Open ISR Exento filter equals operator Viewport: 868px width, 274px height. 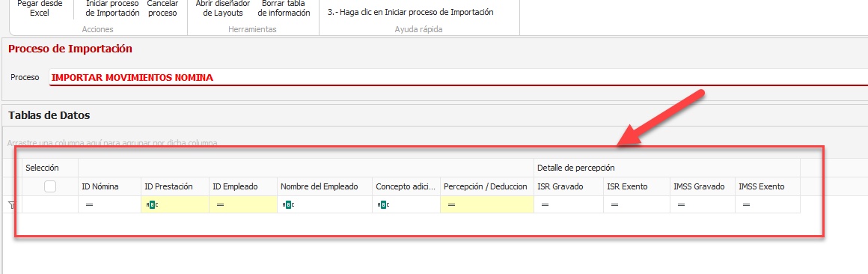(x=614, y=205)
